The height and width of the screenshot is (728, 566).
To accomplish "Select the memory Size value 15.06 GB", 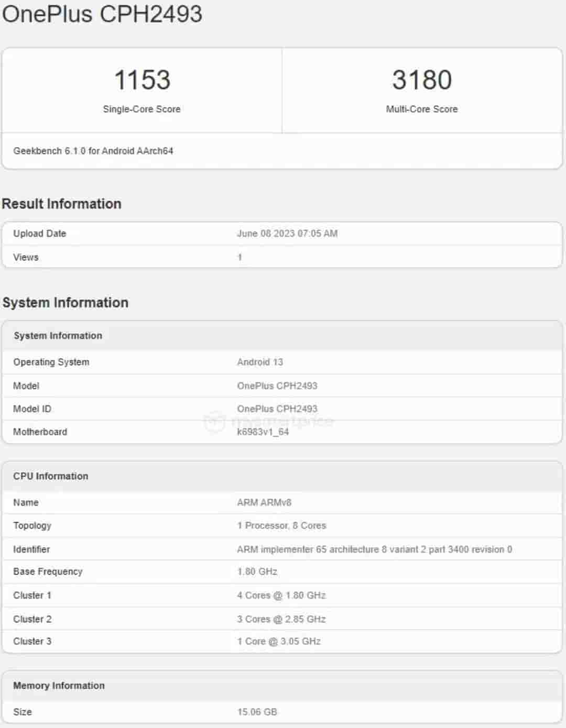I will coord(256,712).
